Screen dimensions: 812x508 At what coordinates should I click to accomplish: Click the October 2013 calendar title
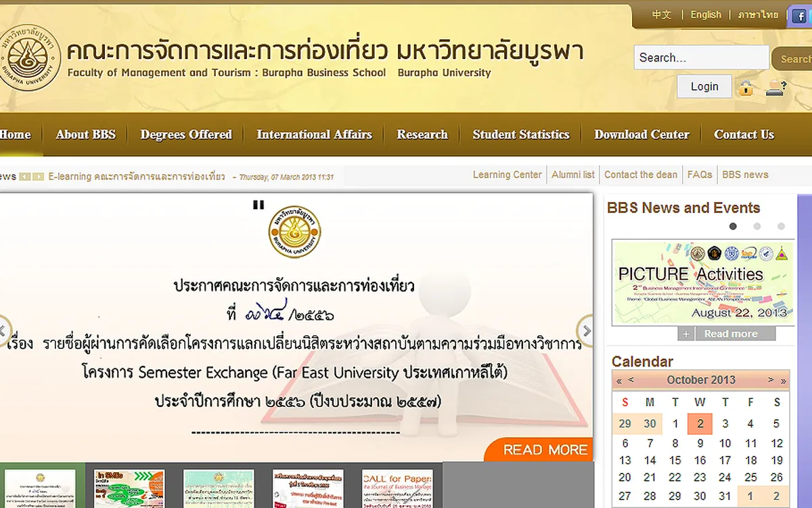(x=701, y=380)
